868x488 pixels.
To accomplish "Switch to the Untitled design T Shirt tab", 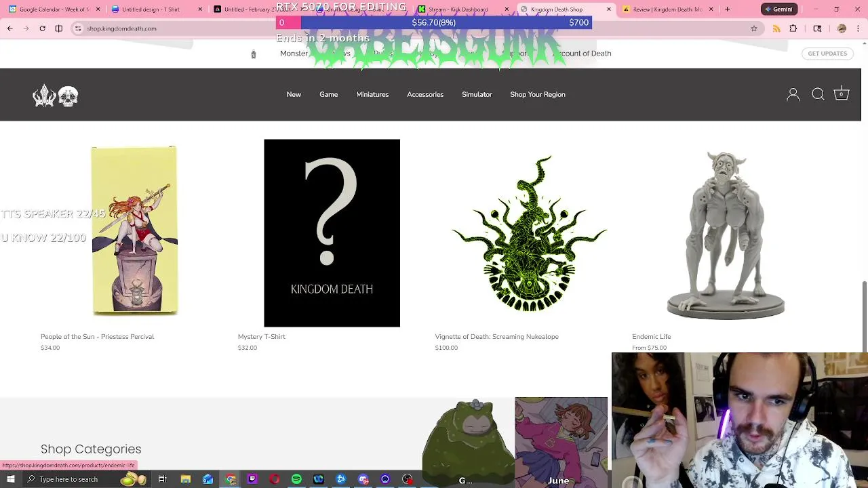I will tap(156, 9).
